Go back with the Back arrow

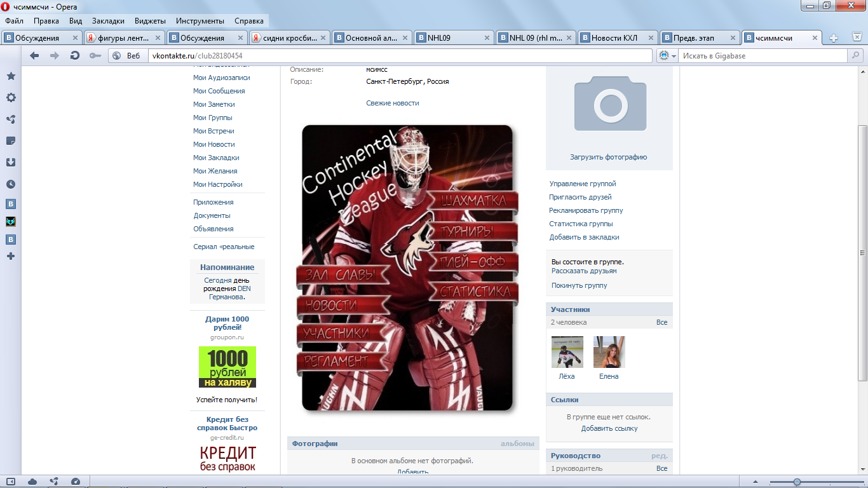[34, 56]
